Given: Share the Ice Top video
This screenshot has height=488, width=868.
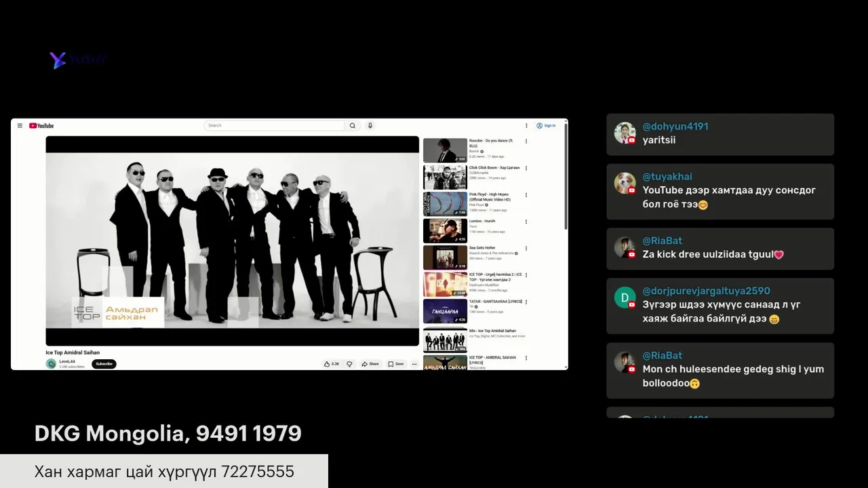Looking at the screenshot, I should tap(370, 364).
